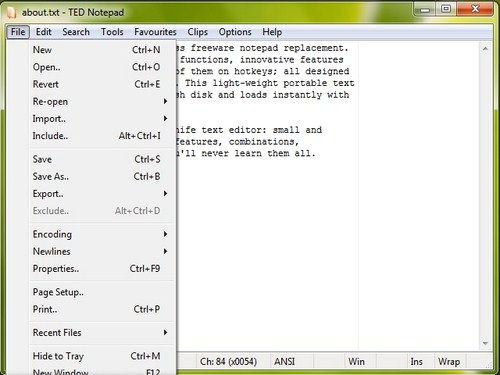Open the Options menu
Screen dimensions: 500x375
tap(235, 32)
